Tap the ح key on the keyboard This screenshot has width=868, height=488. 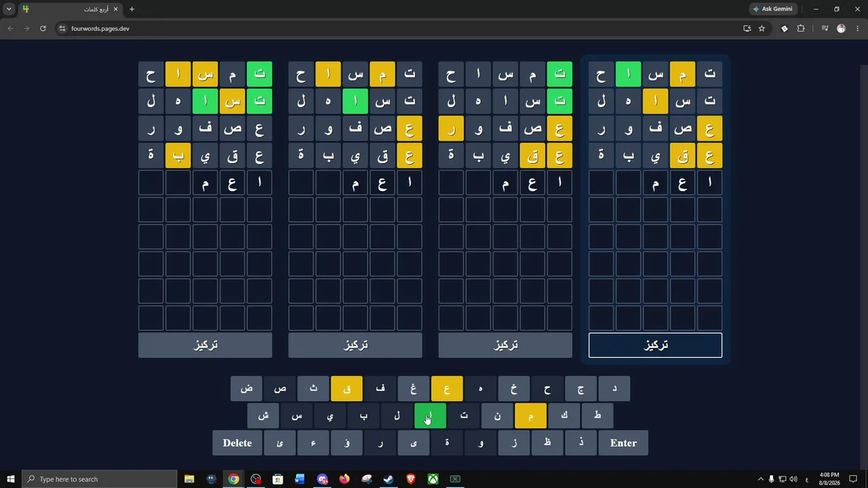tap(547, 388)
